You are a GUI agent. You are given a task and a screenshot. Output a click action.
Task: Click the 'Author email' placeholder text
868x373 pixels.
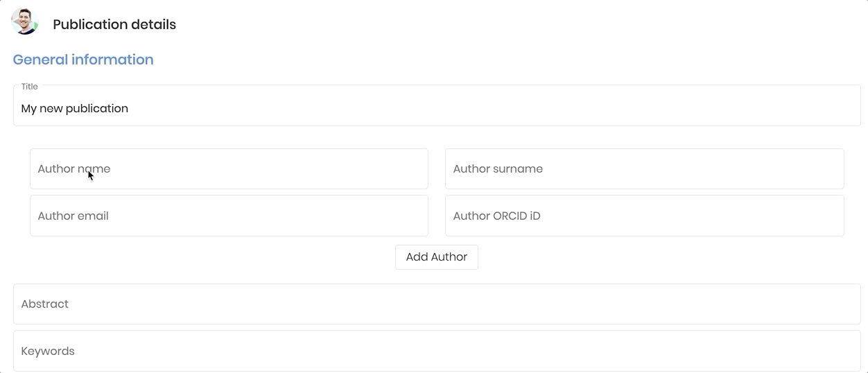pyautogui.click(x=73, y=216)
